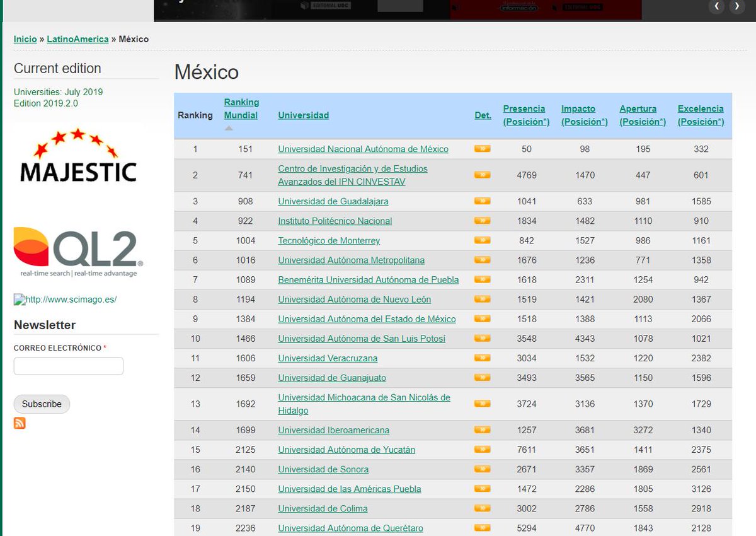The image size is (756, 536).
Task: Go to LatinoAmerica breadcrumb
Action: pos(77,39)
